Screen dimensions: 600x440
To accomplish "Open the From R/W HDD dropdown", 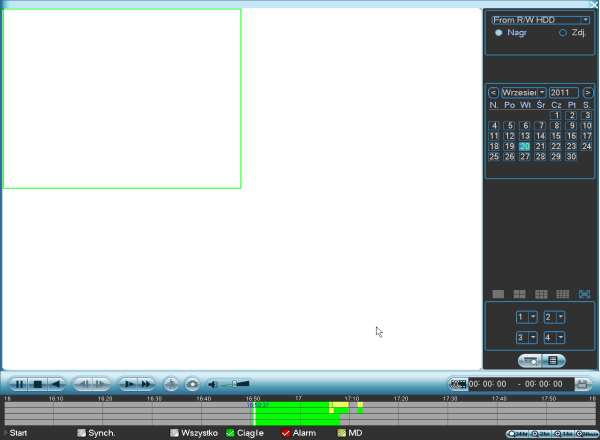I will (x=540, y=20).
